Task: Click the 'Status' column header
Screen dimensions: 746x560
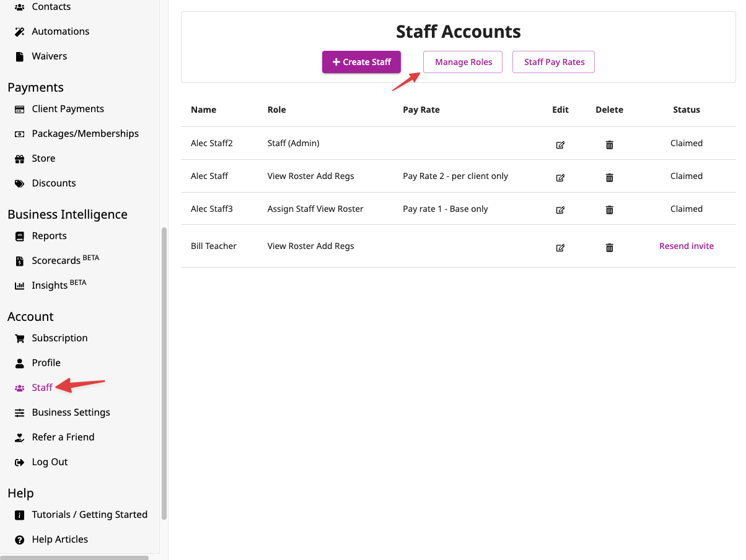Action: point(687,110)
